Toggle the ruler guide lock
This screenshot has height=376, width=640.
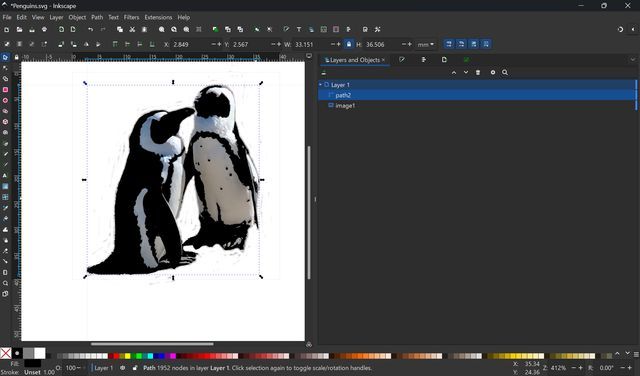coord(16,57)
